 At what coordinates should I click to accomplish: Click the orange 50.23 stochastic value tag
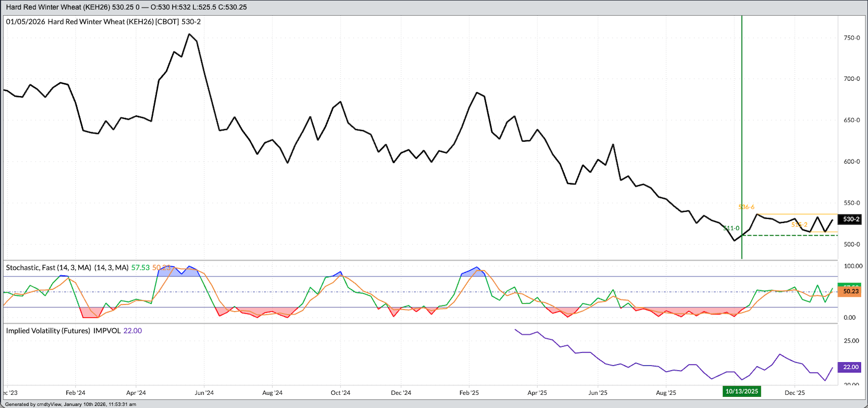pyautogui.click(x=851, y=292)
